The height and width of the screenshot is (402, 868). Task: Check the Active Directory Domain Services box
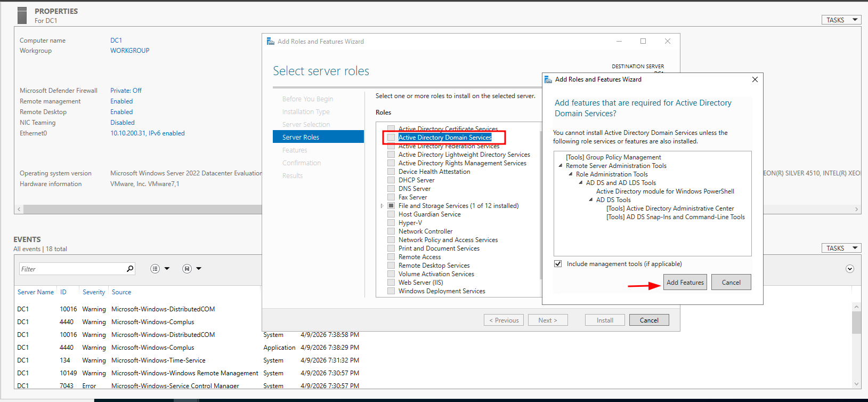click(x=391, y=138)
